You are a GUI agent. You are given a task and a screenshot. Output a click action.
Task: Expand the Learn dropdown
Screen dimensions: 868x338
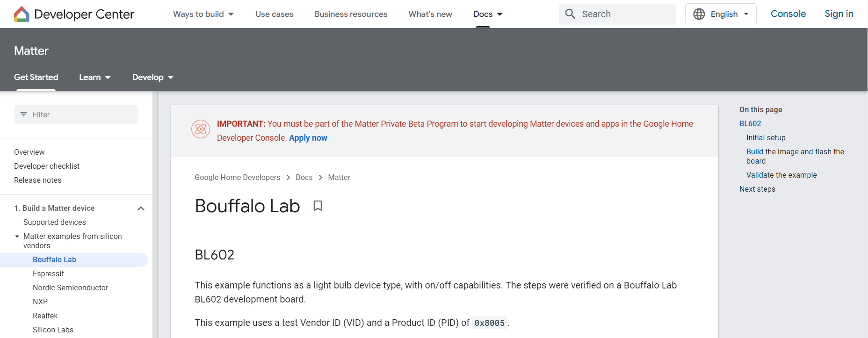95,77
